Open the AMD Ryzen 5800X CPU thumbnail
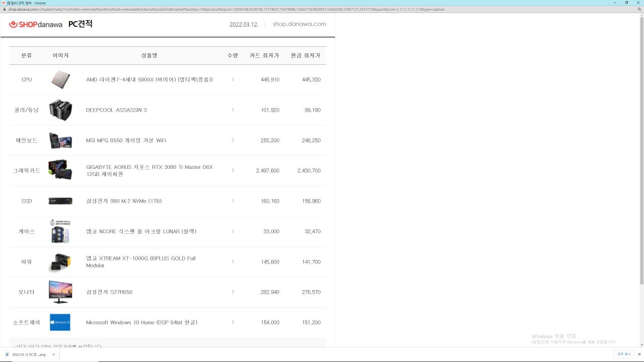The image size is (644, 362). (x=60, y=79)
